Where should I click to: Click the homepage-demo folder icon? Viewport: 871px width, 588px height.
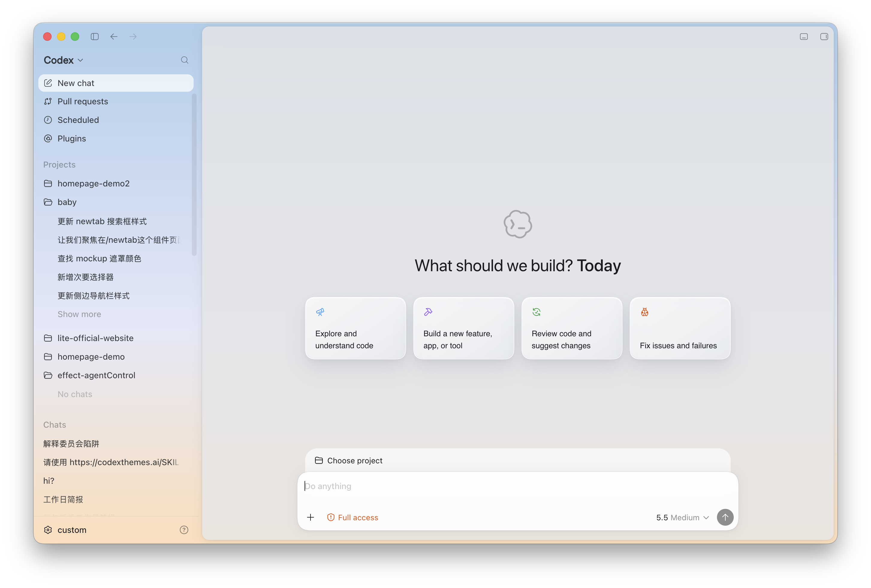(x=48, y=357)
